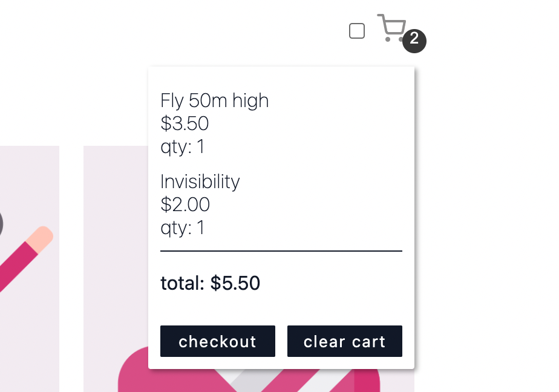Screen dimensions: 559x392
Task: Select the Invisibility cart item
Action: coord(200,181)
